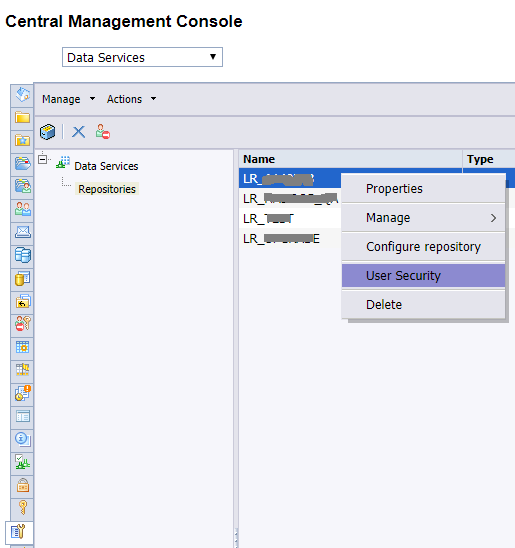Open the gold key icon in sidebar

click(22, 507)
